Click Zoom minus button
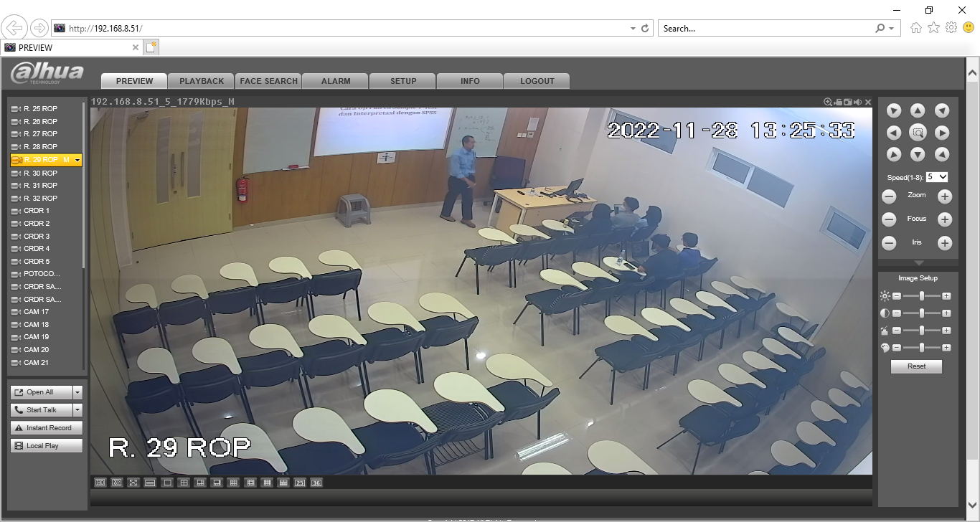 (889, 196)
